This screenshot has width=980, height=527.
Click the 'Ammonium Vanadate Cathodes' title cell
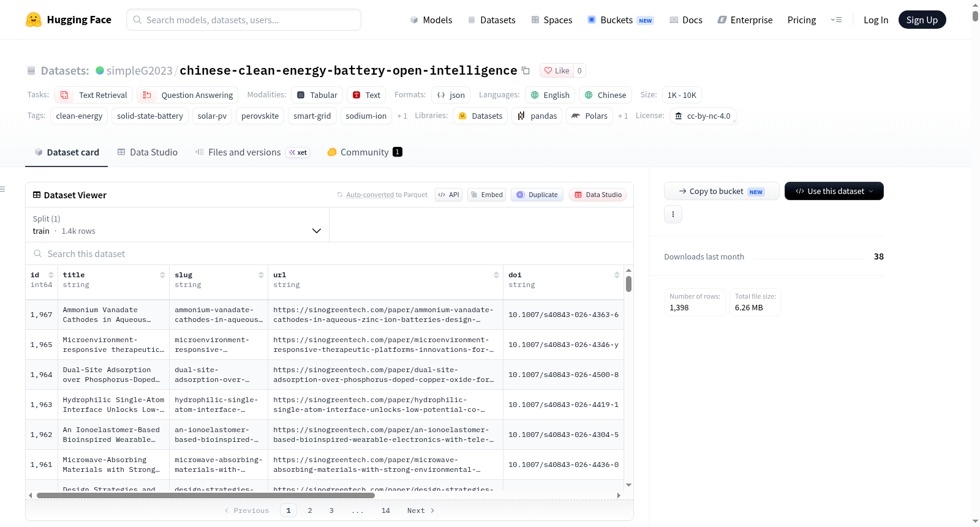point(113,315)
